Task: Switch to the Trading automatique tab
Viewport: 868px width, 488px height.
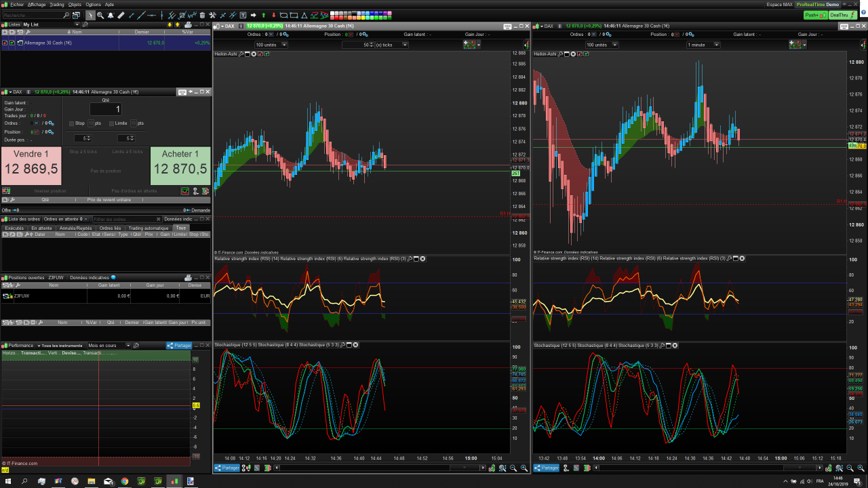Action: pyautogui.click(x=149, y=228)
